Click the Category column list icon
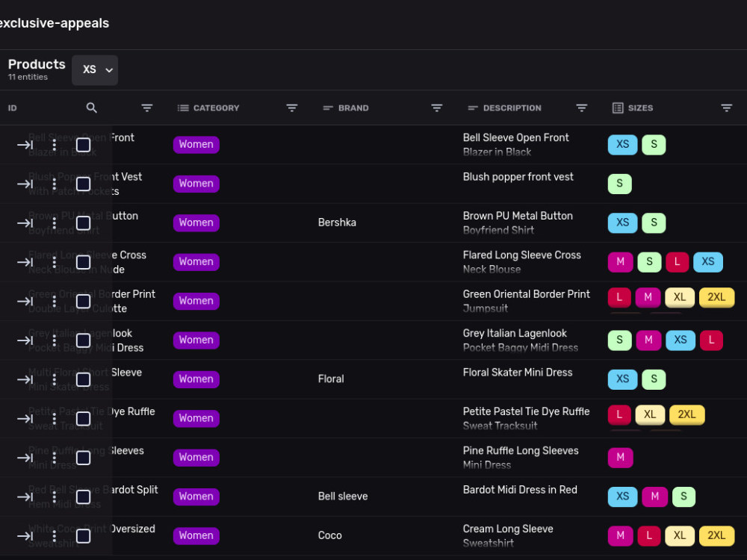 (x=183, y=108)
